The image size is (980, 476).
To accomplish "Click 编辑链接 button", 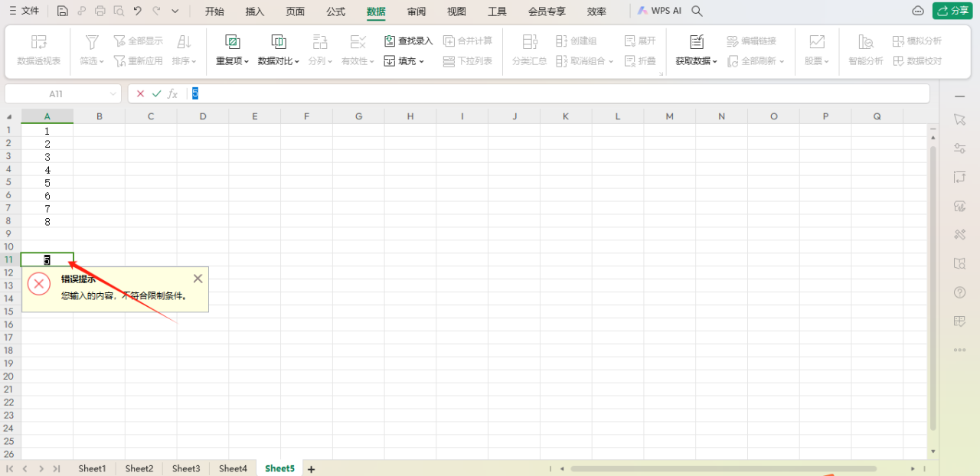I will 752,41.
